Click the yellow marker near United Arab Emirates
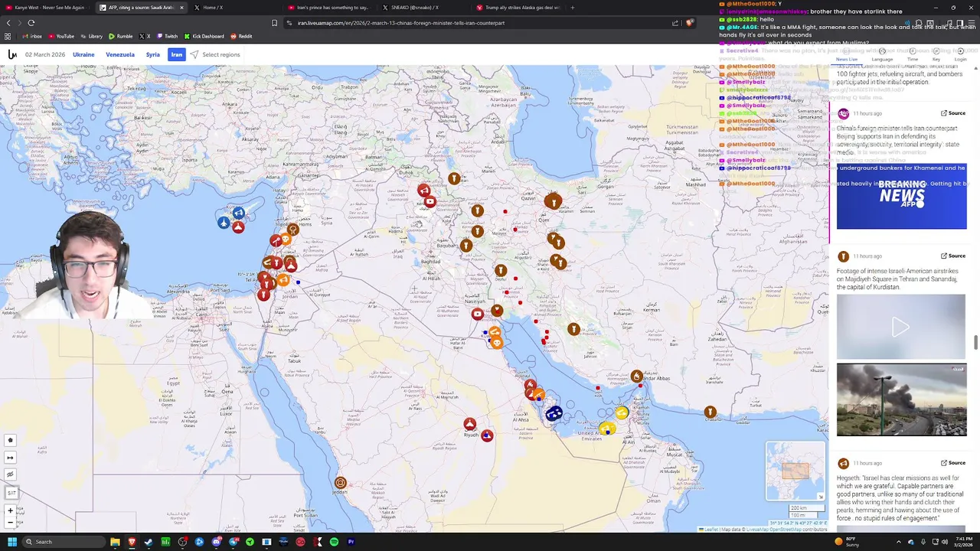 (x=606, y=429)
